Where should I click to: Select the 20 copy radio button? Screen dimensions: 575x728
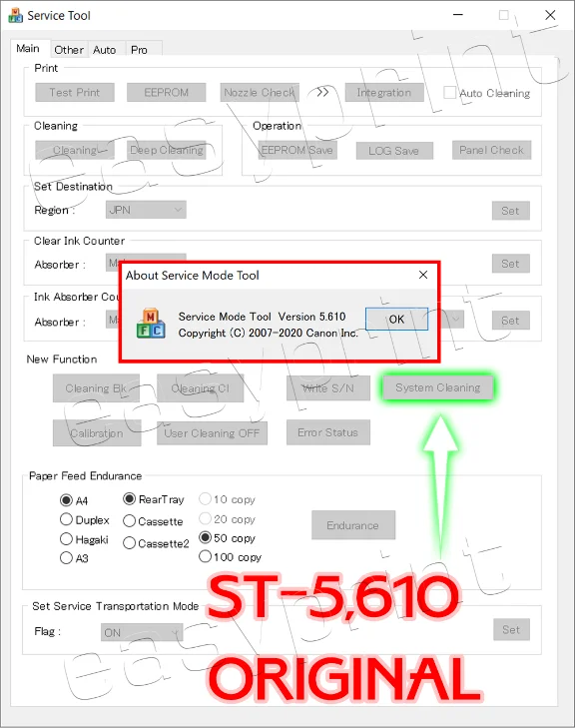point(205,518)
